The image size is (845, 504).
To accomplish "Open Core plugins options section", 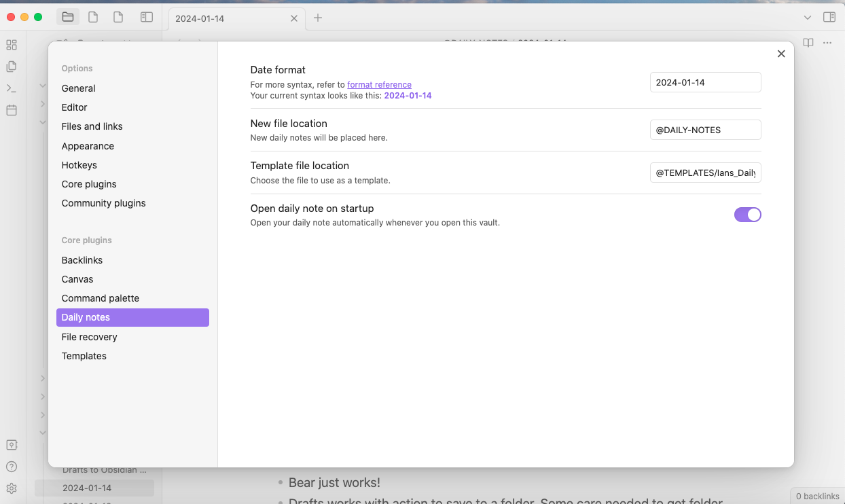I will (x=132, y=184).
